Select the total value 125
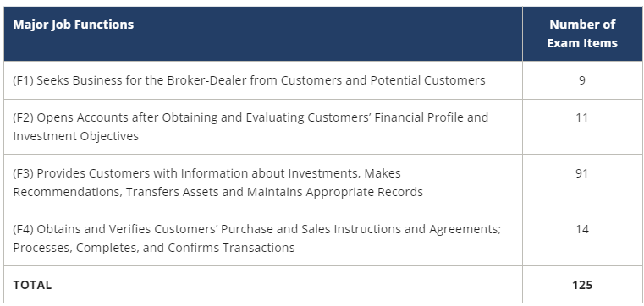This screenshot has width=644, height=306. click(582, 285)
